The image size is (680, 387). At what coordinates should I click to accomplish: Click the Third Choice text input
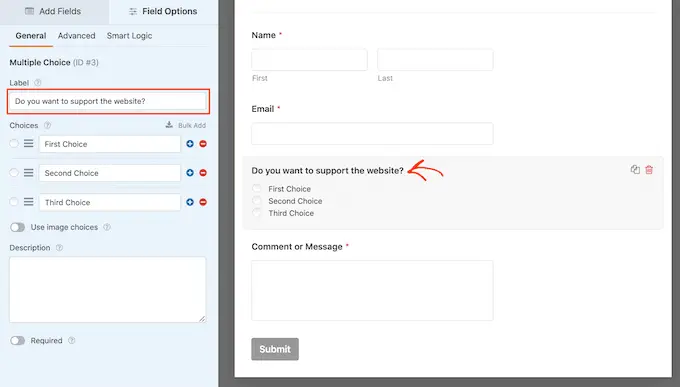(110, 202)
